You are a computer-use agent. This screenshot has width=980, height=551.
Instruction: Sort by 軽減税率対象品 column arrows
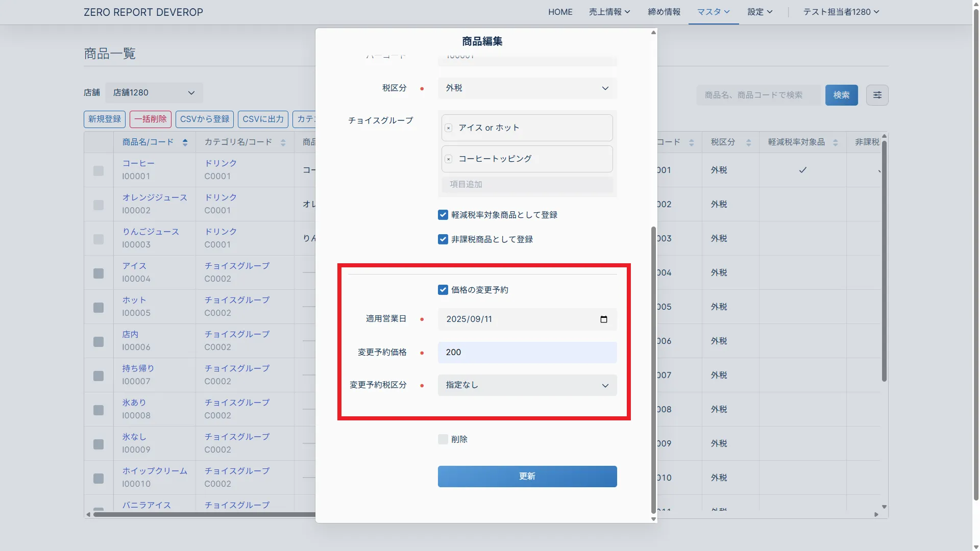(x=835, y=143)
